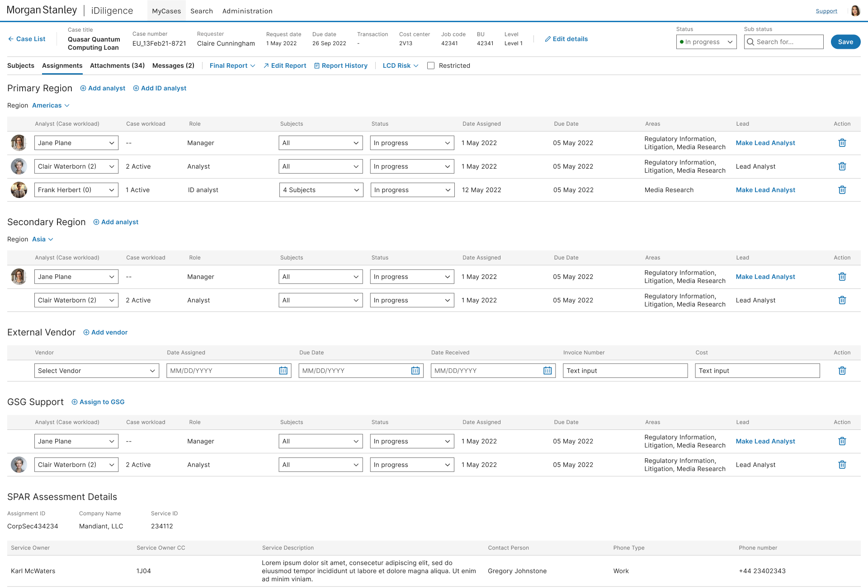Click the Invoice Number text input
This screenshot has height=588, width=868.
[625, 371]
